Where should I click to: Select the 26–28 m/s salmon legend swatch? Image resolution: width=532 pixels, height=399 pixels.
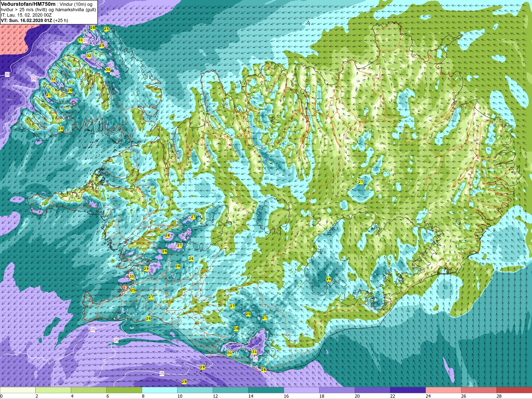478,390
